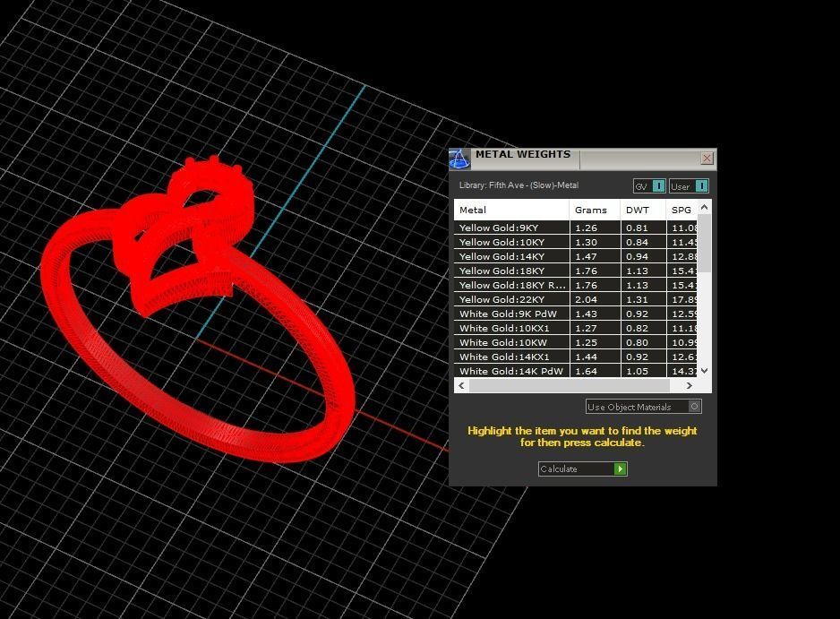Select the Yellow Gold:10KY row
840x619 pixels.
pos(575,242)
